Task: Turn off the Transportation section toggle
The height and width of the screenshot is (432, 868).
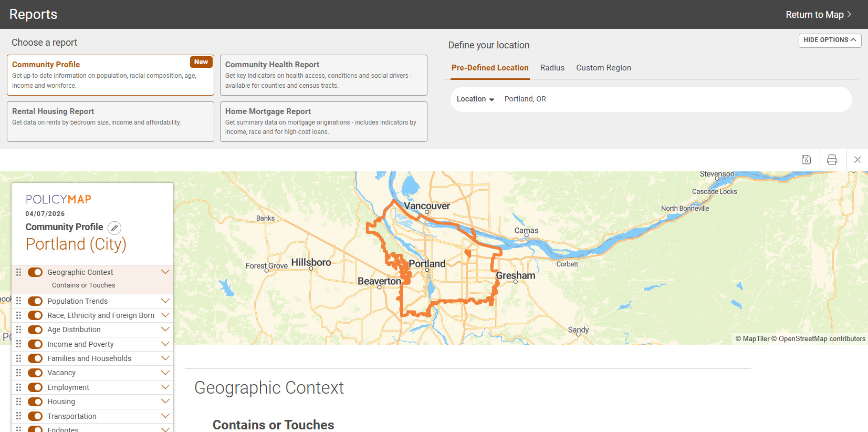Action: (35, 416)
